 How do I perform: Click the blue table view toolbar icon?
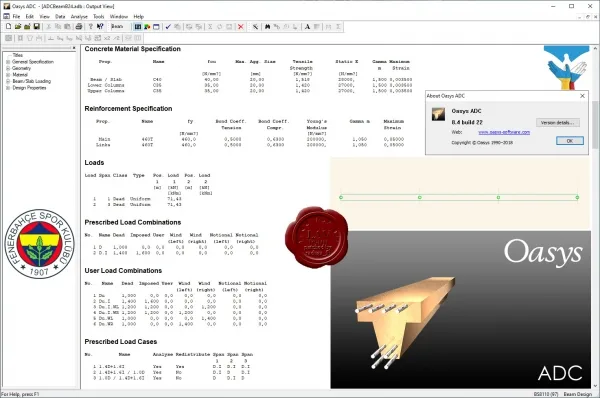138,27
